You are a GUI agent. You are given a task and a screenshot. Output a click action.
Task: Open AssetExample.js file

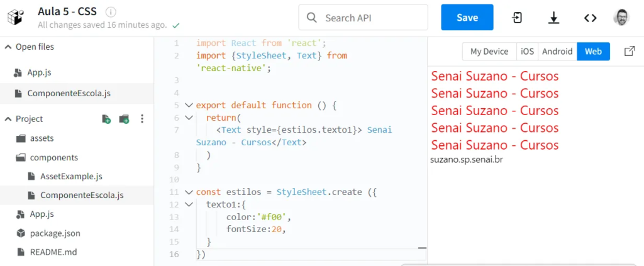tap(71, 177)
